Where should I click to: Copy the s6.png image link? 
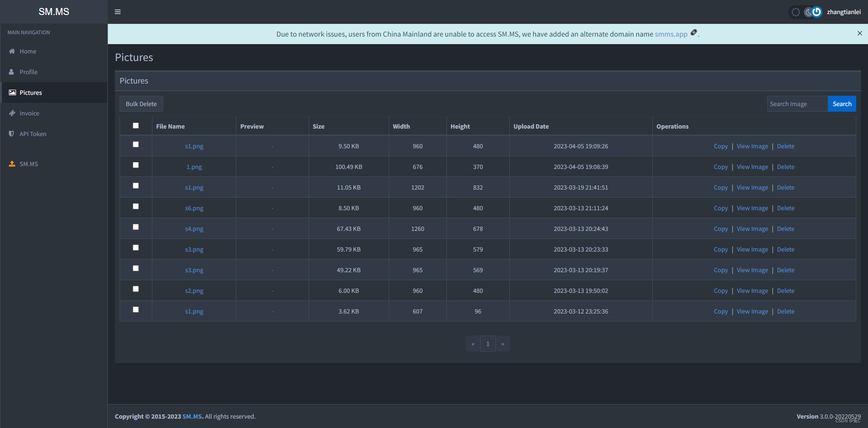(721, 208)
